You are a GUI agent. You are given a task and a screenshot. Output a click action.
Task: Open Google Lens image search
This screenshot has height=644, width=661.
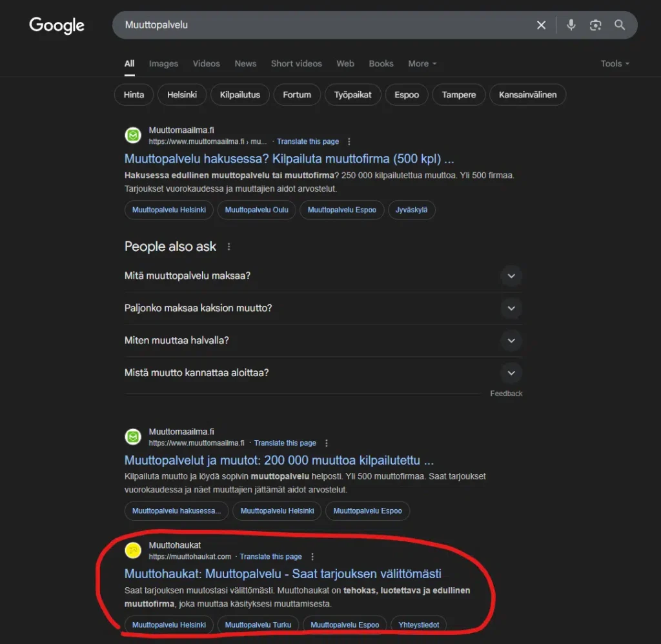595,25
